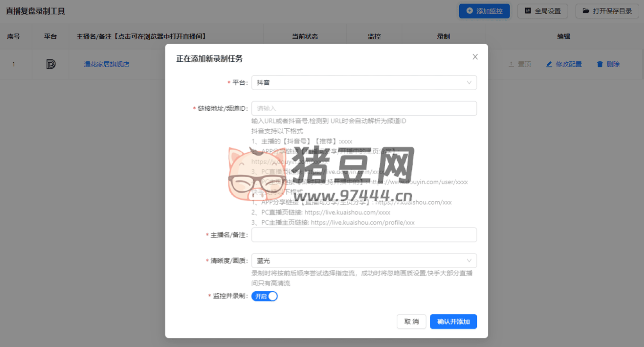Open 漫花家居旗舰店 live room link
Viewport: 644px width, 347px height.
coord(107,64)
